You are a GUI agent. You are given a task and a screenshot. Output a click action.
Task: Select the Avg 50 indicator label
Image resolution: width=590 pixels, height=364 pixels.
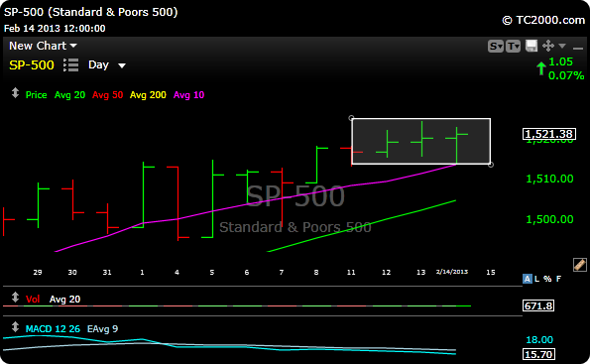click(x=108, y=95)
